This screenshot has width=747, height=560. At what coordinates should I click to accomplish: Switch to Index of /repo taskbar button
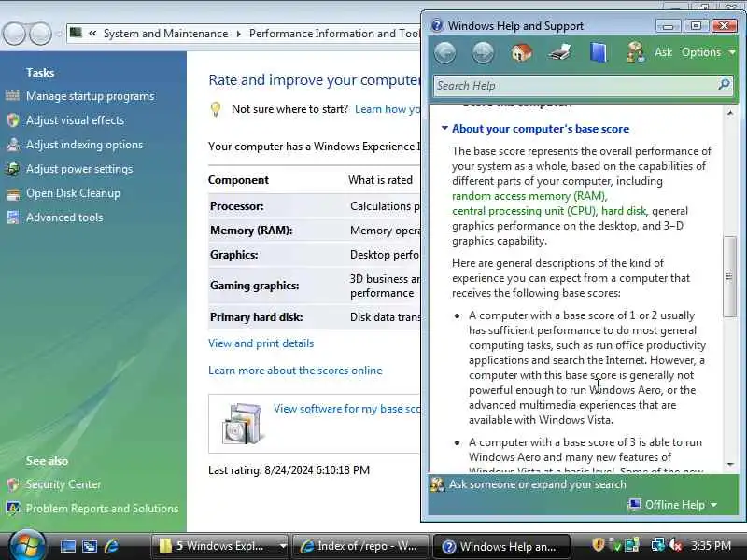360,546
